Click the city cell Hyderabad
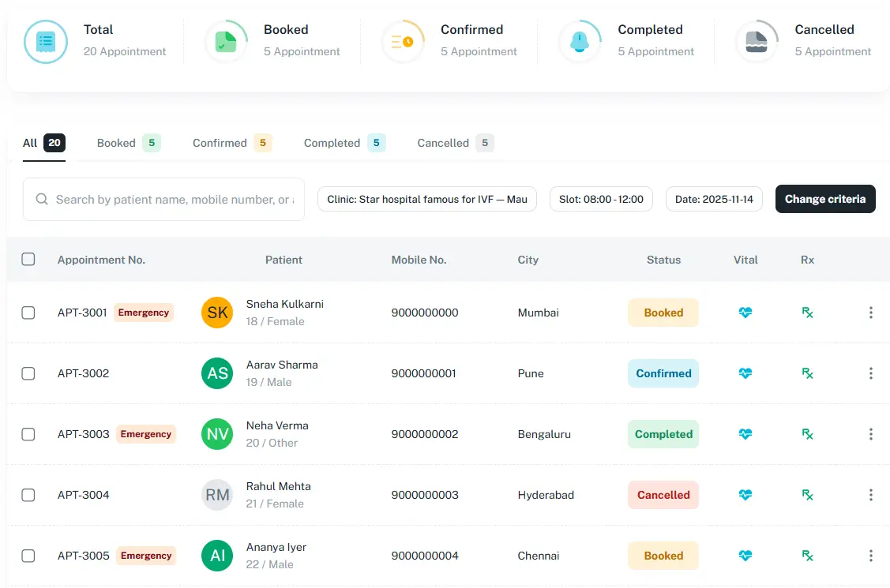 pos(546,495)
